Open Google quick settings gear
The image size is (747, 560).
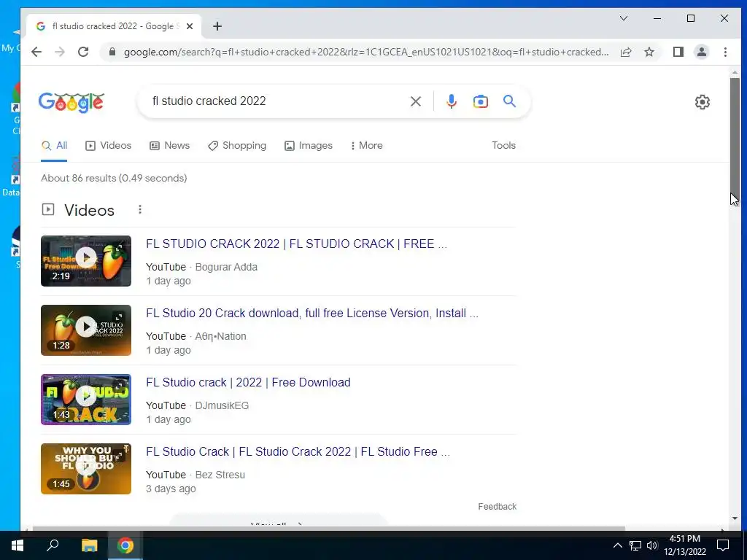point(703,102)
